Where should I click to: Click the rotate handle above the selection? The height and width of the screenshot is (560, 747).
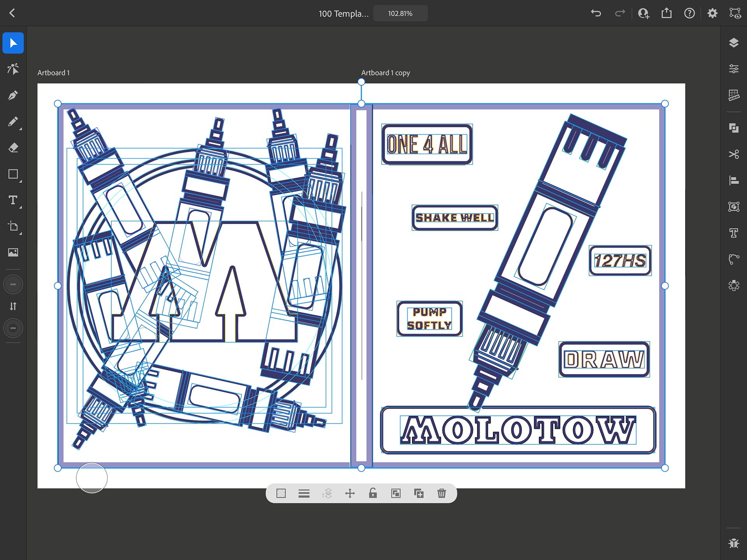tap(361, 82)
